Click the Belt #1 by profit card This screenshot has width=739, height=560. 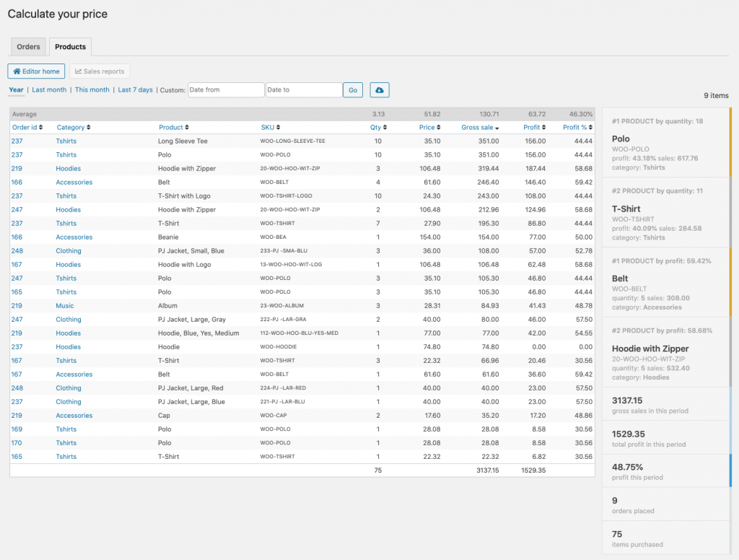coord(666,282)
